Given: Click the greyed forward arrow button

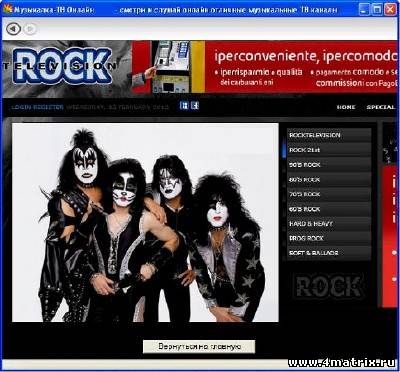Looking at the screenshot, I should click(30, 29).
